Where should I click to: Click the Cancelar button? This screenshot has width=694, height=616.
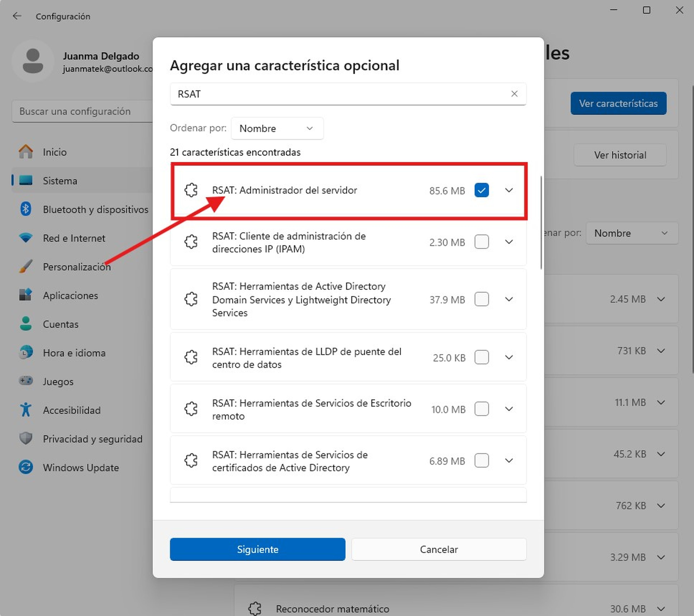[439, 549]
